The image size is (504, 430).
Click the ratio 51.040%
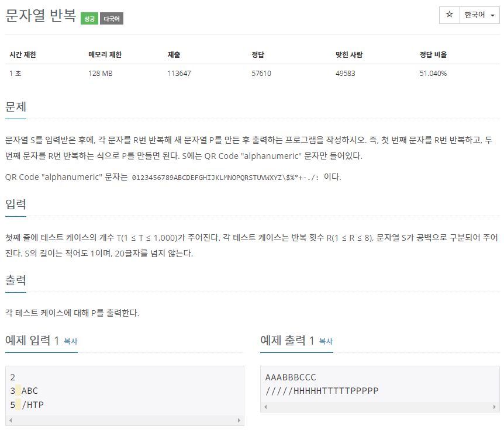(433, 73)
